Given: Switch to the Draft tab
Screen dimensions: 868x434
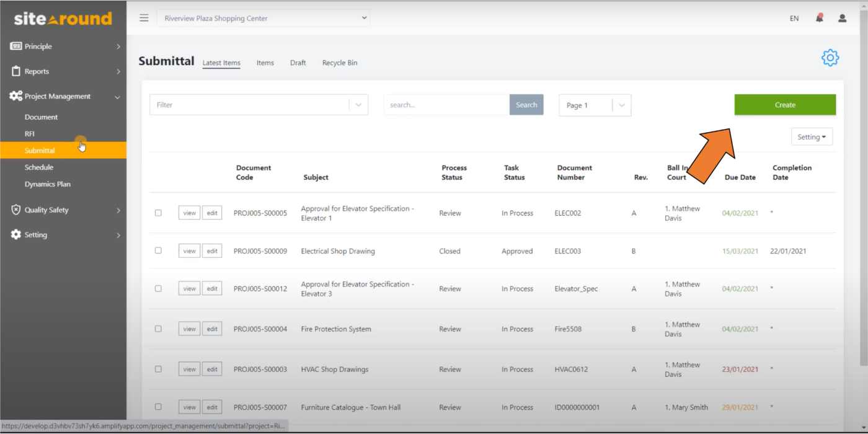Looking at the screenshot, I should click(298, 63).
